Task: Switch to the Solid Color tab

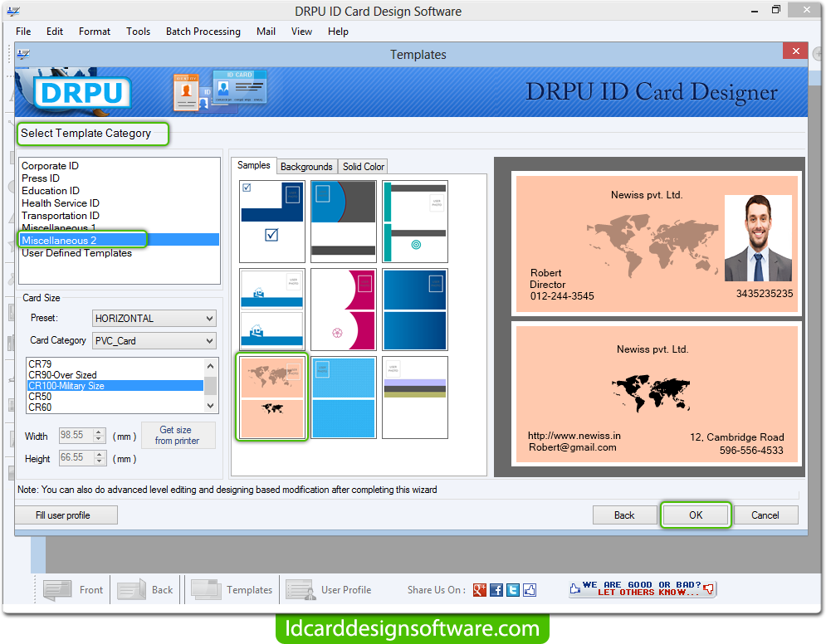Action: tap(364, 167)
